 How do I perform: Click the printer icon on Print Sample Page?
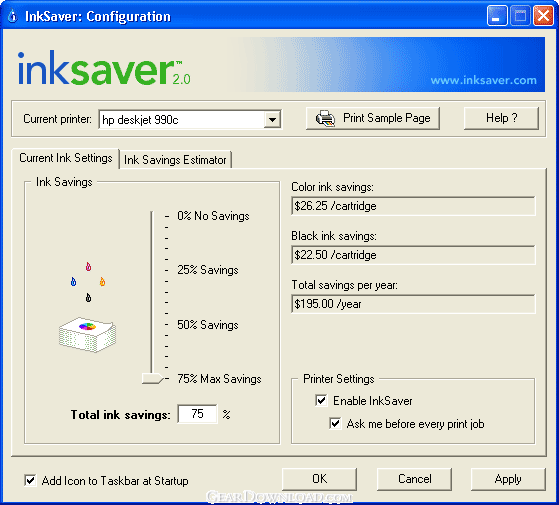(325, 118)
